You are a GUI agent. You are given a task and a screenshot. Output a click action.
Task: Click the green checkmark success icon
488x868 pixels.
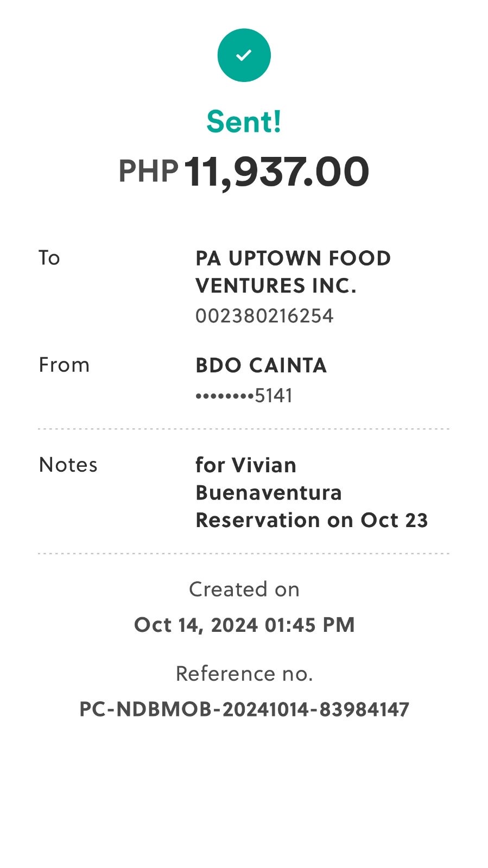244,55
